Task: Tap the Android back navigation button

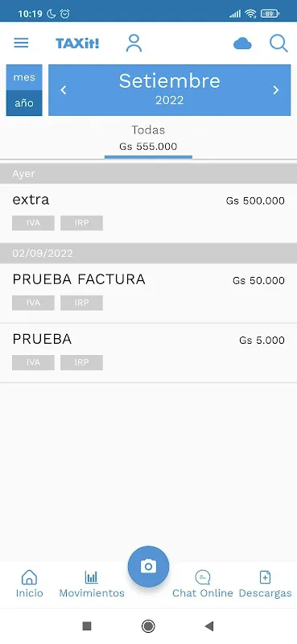Action: pos(209,626)
